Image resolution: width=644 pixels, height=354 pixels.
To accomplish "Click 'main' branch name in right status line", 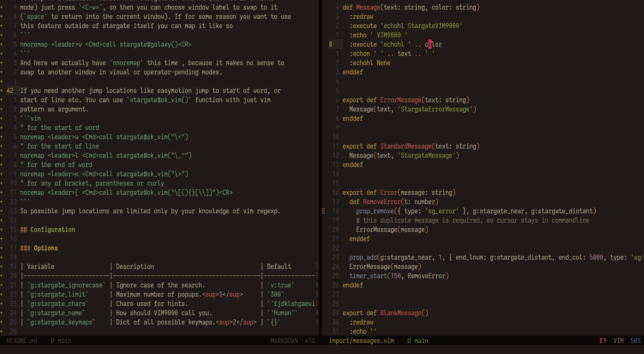I will pyautogui.click(x=421, y=341).
